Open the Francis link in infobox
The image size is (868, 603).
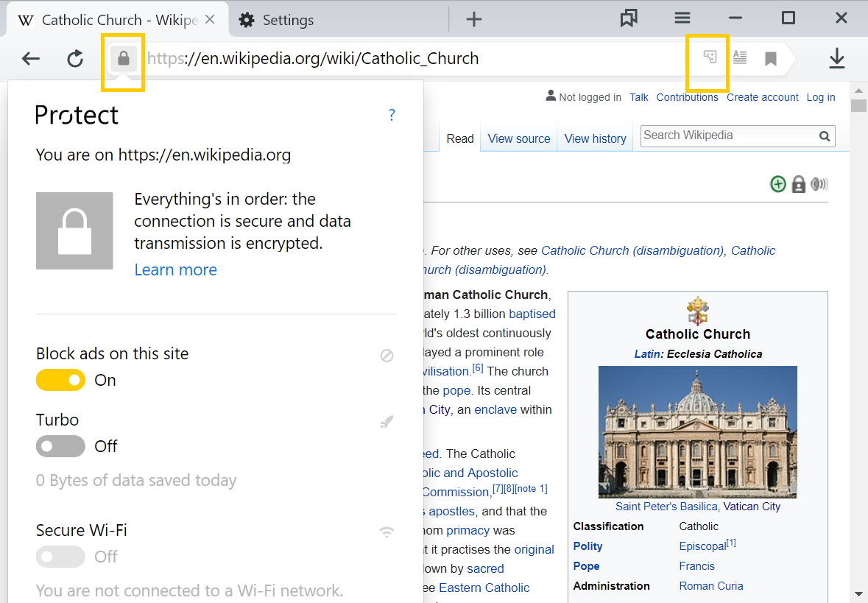[696, 566]
